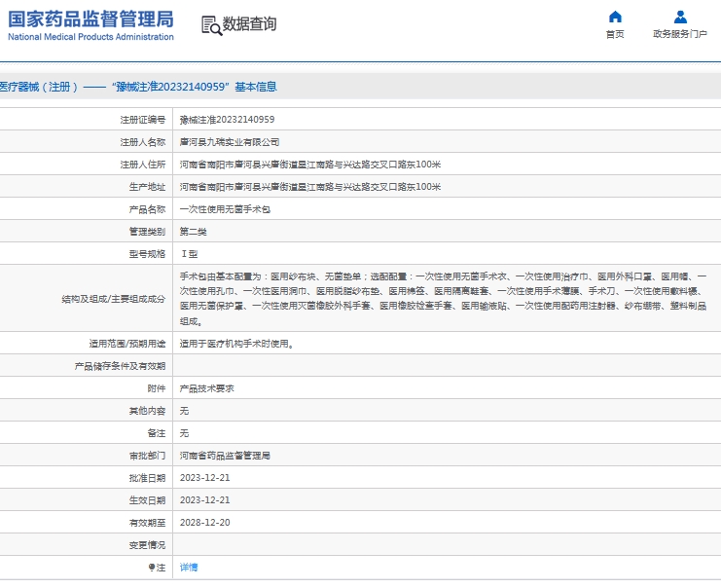The image size is (721, 588).
Task: Click the 有效期至 field label
Action: pos(147,523)
